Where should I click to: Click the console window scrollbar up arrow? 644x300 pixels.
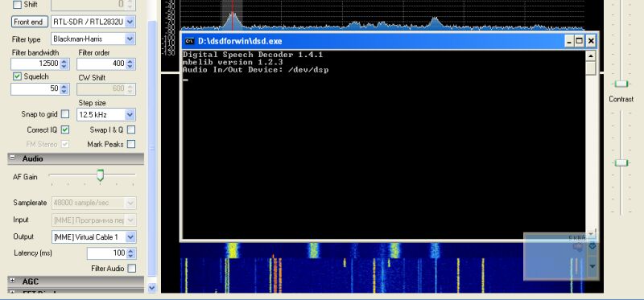[x=591, y=55]
